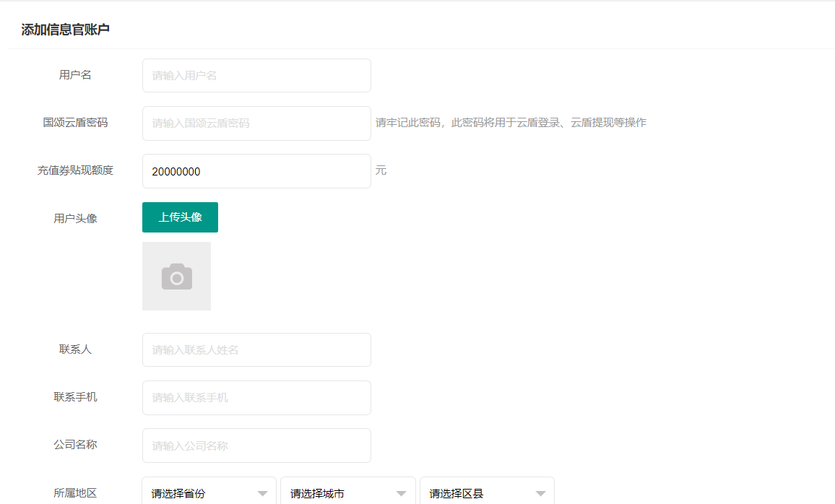Click the 联系手机 label
Image resolution: width=835 pixels, height=504 pixels.
75,397
